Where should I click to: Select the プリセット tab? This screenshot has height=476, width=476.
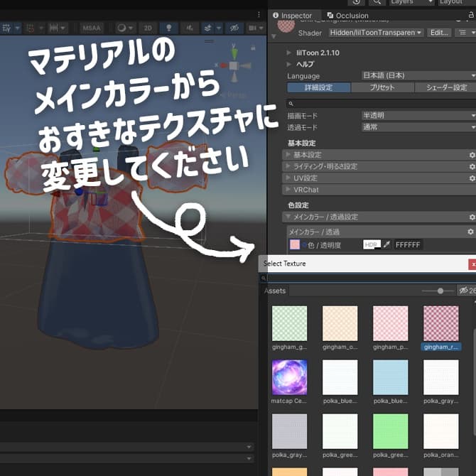coord(382,87)
